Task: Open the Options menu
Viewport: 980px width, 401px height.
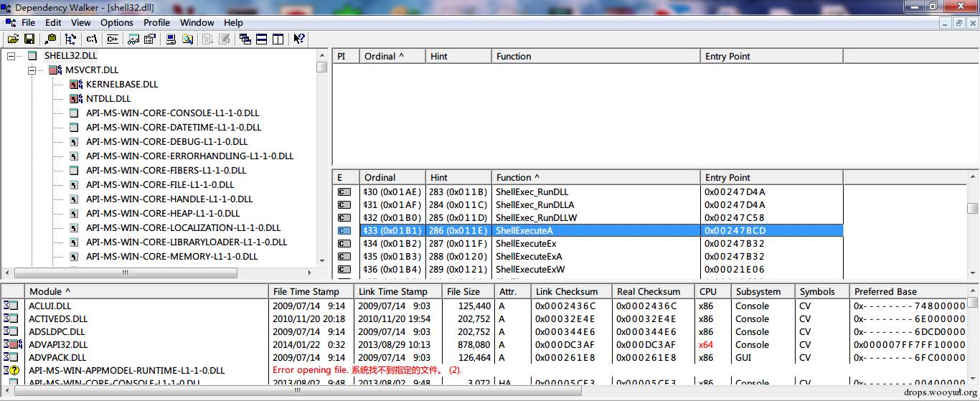Action: pyautogui.click(x=116, y=22)
